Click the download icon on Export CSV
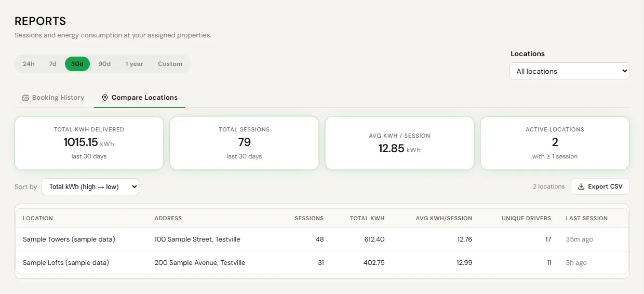 (581, 186)
